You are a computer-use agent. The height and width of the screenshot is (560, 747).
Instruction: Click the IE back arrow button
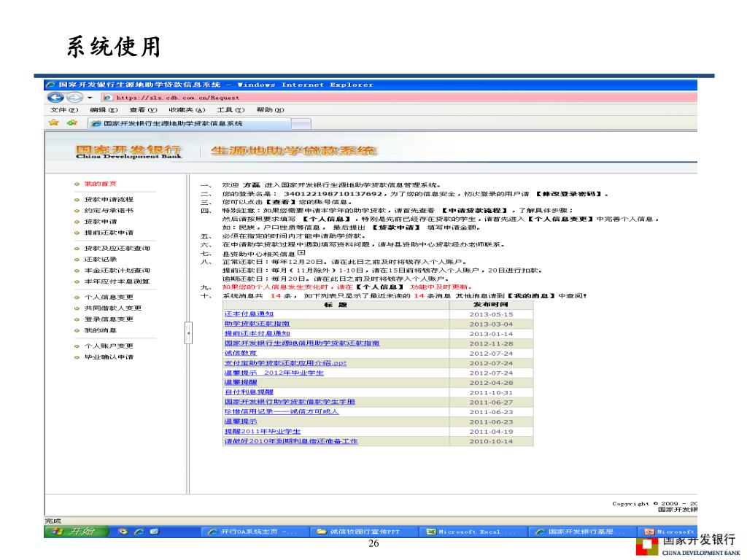point(55,98)
